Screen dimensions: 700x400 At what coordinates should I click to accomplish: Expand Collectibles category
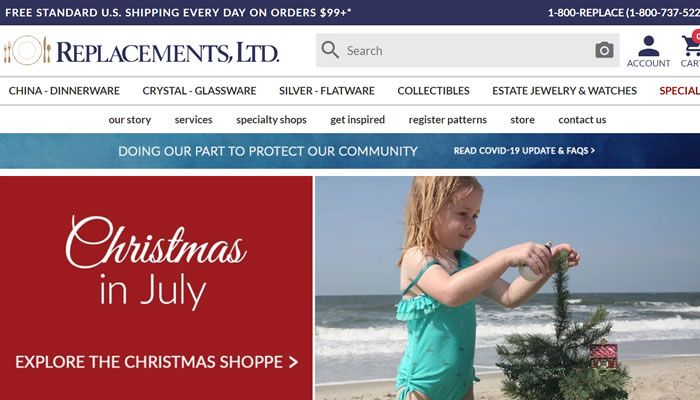[x=433, y=91]
